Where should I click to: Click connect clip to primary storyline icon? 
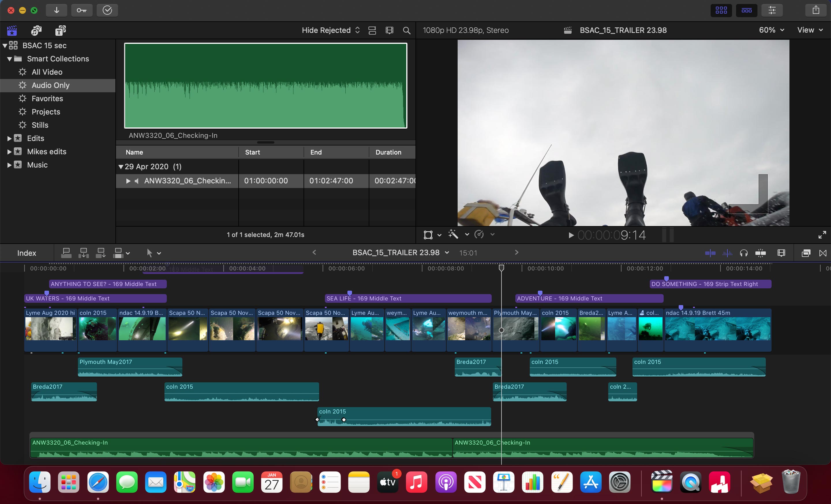66,253
